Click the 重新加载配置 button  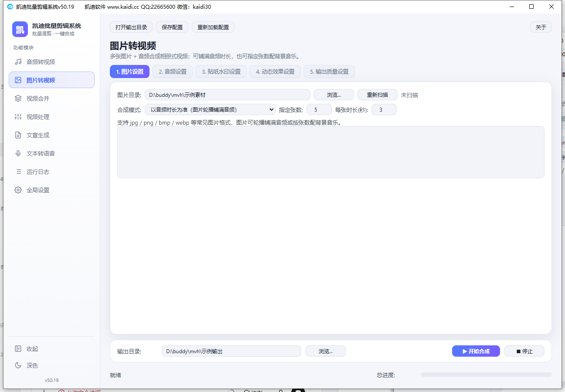(213, 27)
